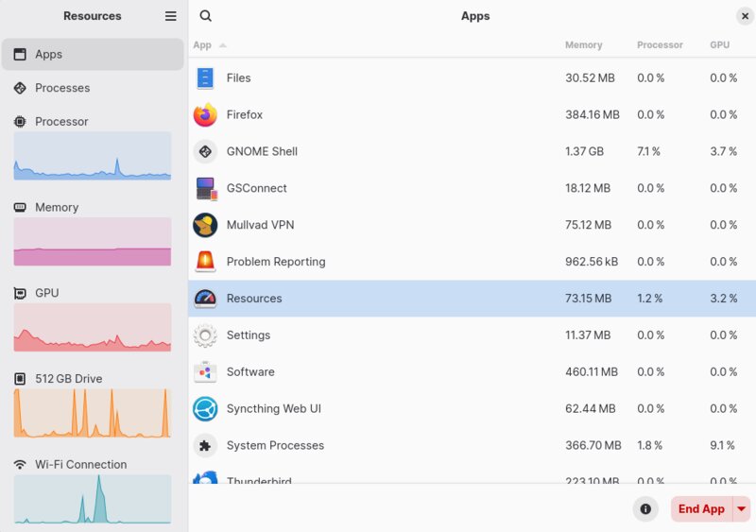756x532 pixels.
Task: Click the 512 GB Drive icon
Action: coord(20,379)
